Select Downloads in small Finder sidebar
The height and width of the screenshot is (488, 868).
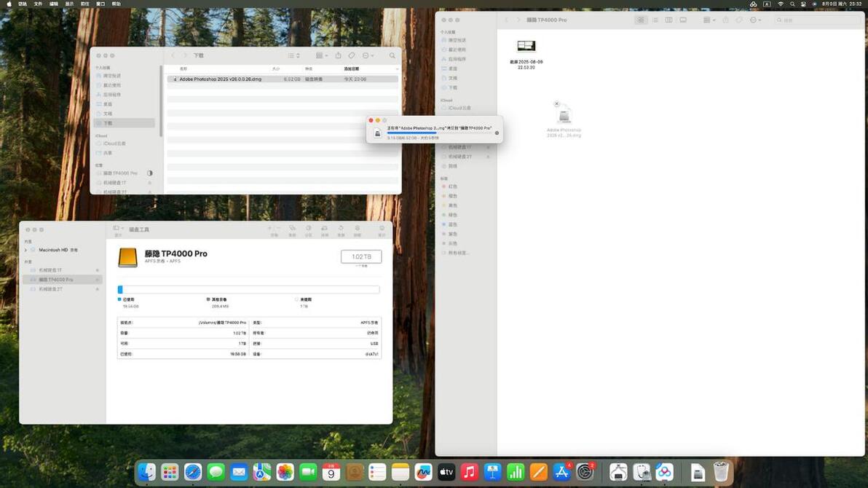[125, 123]
